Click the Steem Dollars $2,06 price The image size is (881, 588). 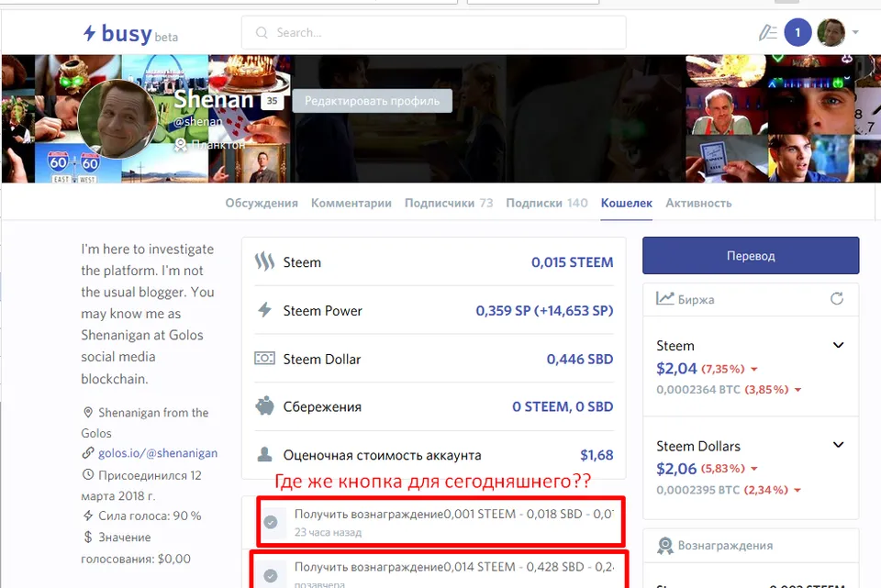[676, 469]
